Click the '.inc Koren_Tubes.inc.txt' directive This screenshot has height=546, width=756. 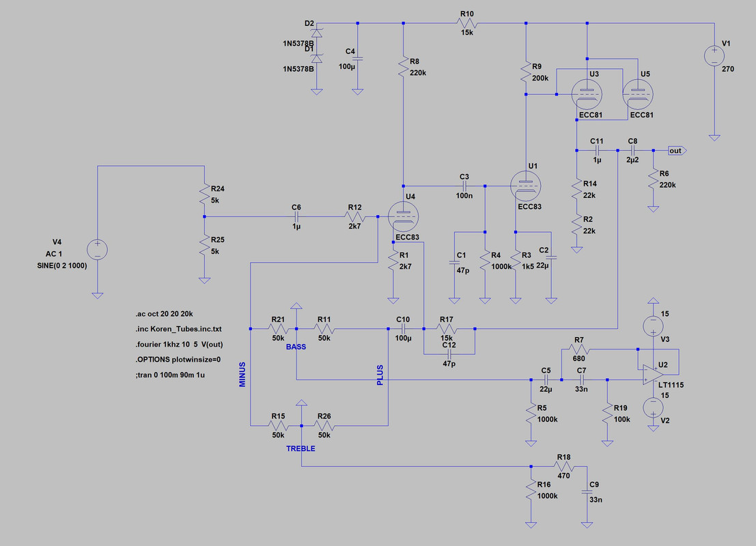tap(178, 329)
